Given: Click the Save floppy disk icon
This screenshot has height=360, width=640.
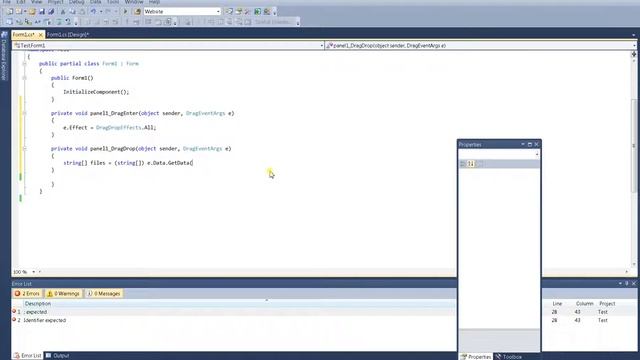Looking at the screenshot, I should 42,11.
